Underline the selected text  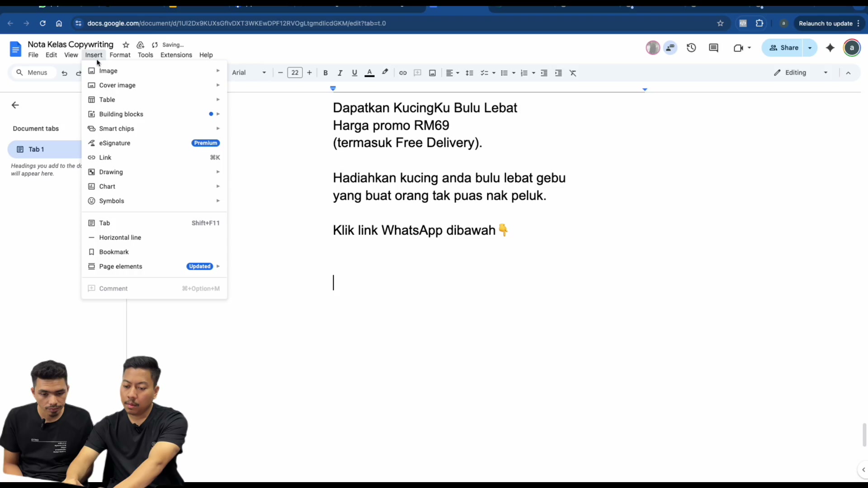pyautogui.click(x=354, y=73)
